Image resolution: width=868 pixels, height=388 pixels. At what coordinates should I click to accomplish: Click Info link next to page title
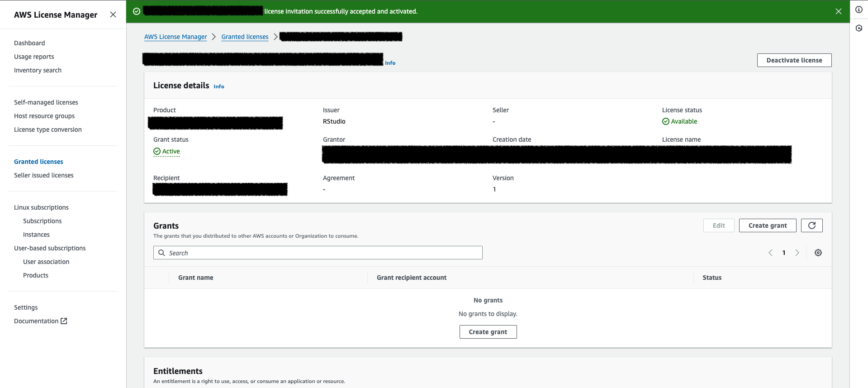pyautogui.click(x=390, y=63)
